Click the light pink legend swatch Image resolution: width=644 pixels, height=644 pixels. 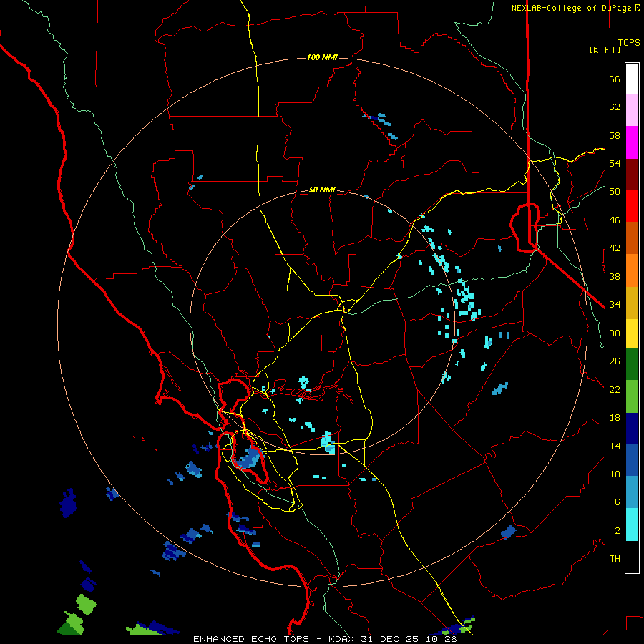pyautogui.click(x=632, y=109)
